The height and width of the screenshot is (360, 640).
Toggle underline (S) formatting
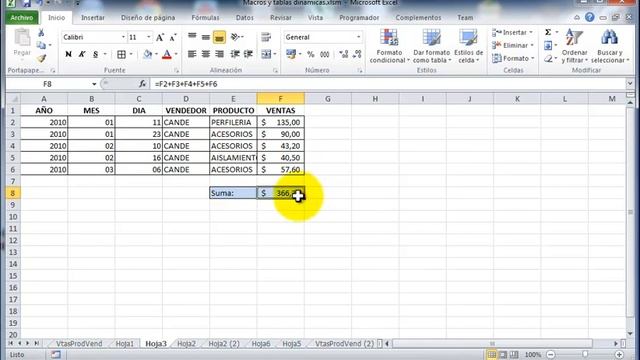96,54
